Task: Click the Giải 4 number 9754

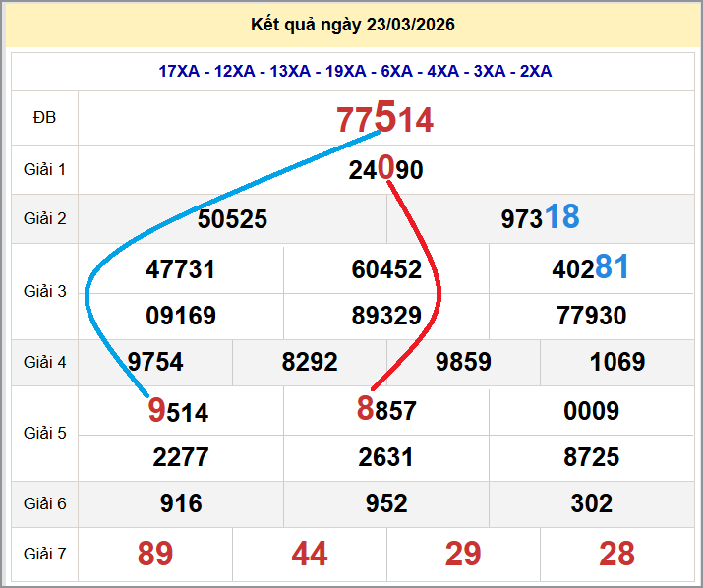Action: point(155,362)
